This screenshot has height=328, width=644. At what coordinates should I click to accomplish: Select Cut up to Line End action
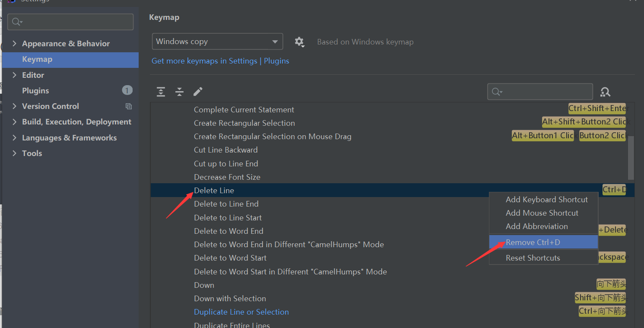point(226,164)
